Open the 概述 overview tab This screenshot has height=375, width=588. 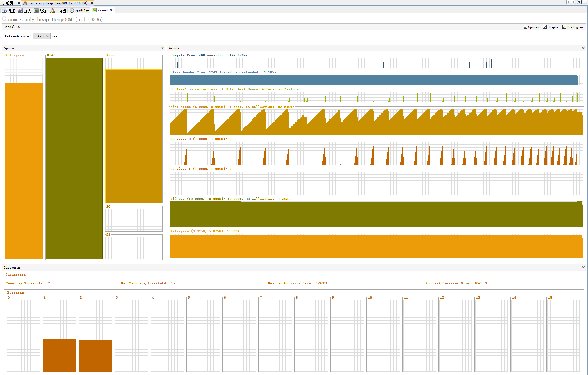pos(9,10)
